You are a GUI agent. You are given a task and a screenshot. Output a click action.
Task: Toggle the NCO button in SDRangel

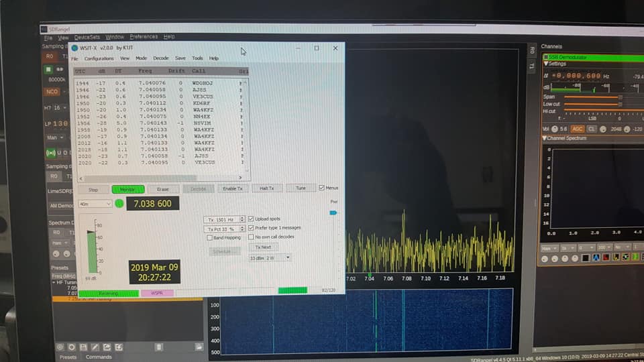[52, 92]
